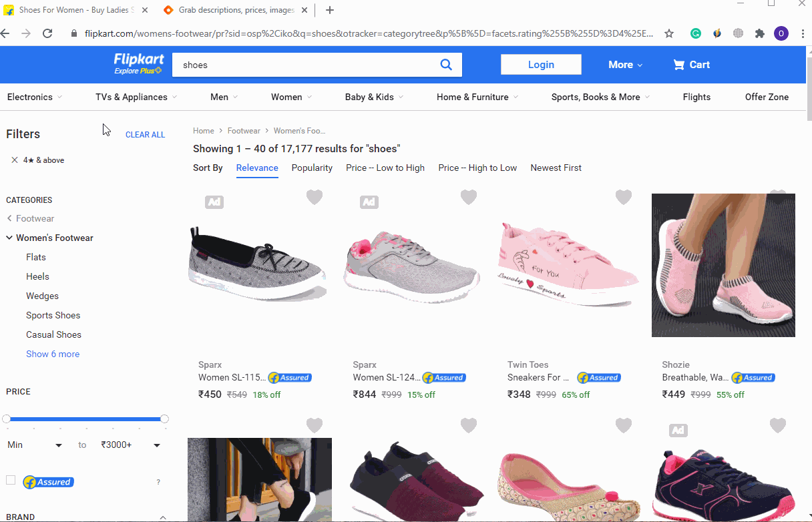The height and width of the screenshot is (522, 812).
Task: Remove the 4★ & above filter
Action: [15, 160]
